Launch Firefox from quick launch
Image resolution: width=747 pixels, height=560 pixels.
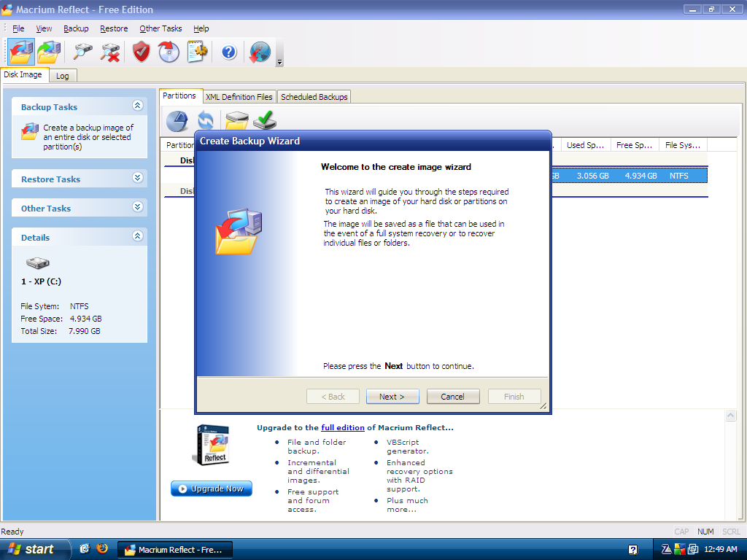coord(102,549)
